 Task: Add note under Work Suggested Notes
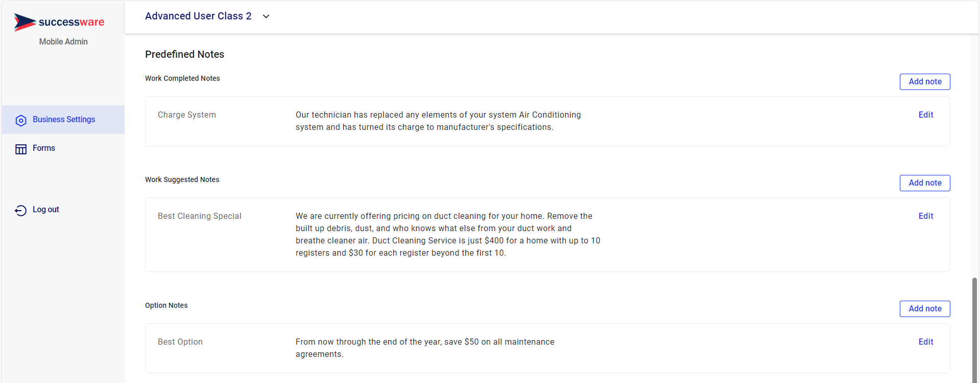(x=925, y=183)
